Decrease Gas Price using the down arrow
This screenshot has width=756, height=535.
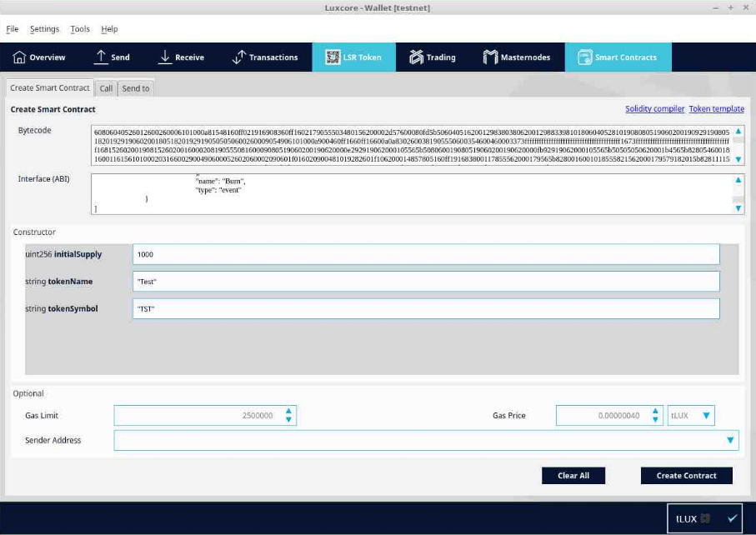(656, 418)
